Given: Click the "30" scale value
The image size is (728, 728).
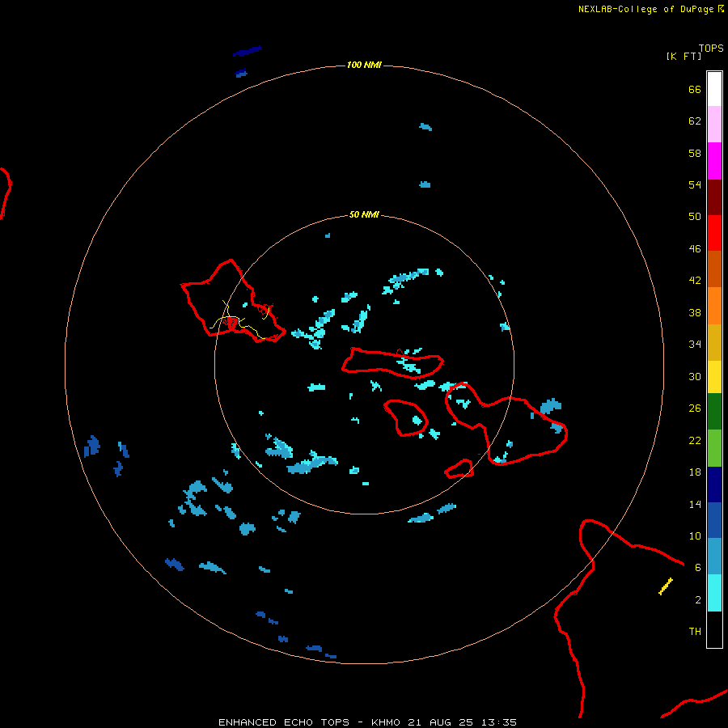Looking at the screenshot, I should click(x=695, y=376).
